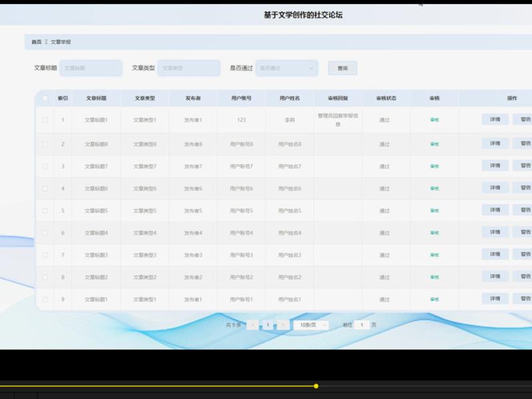Image resolution: width=532 pixels, height=399 pixels.
Task: Open the 10条/页 page size dropdown
Action: point(311,325)
